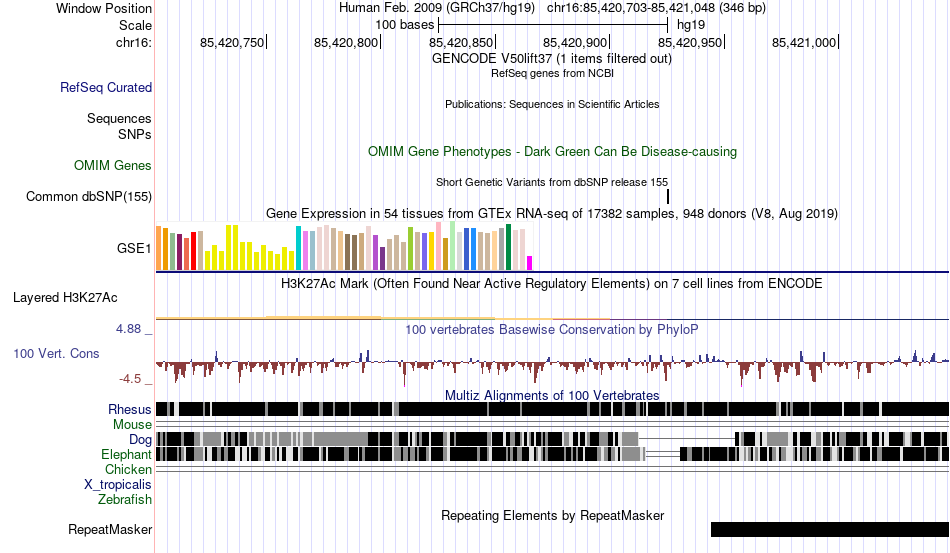The height and width of the screenshot is (553, 950).
Task: Click the dbSNP variant tick mark
Action: 668,196
